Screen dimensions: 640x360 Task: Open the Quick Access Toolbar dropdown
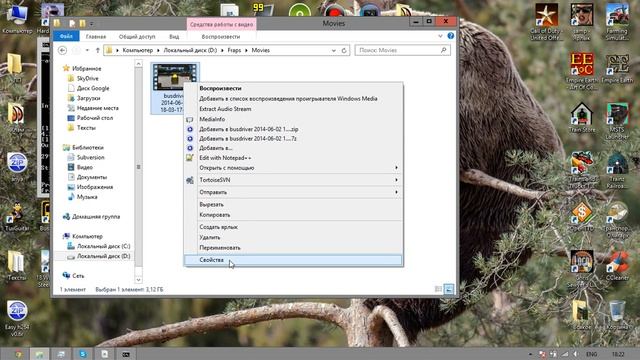[91, 24]
